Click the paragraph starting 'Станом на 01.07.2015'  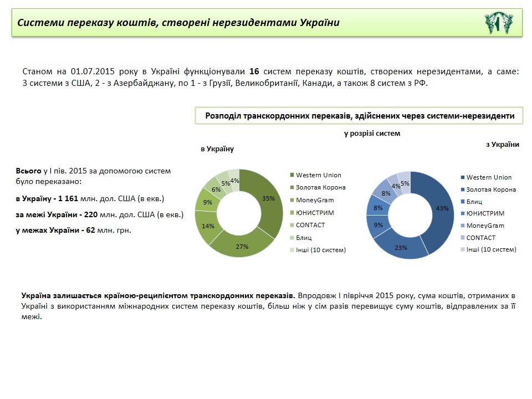(x=270, y=77)
